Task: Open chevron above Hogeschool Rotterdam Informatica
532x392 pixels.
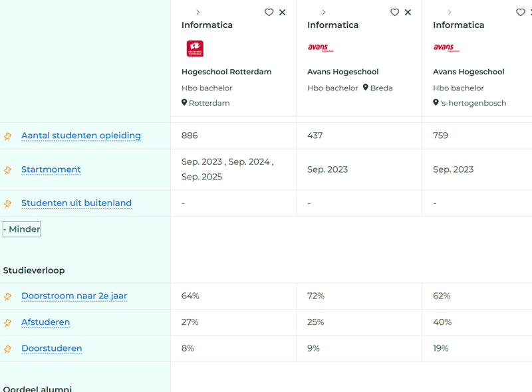Action: [198, 13]
